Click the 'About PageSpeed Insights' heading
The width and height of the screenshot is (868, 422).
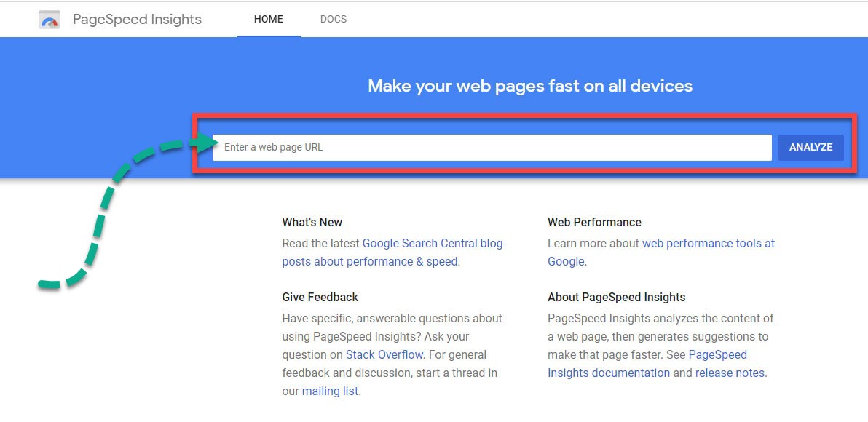616,297
